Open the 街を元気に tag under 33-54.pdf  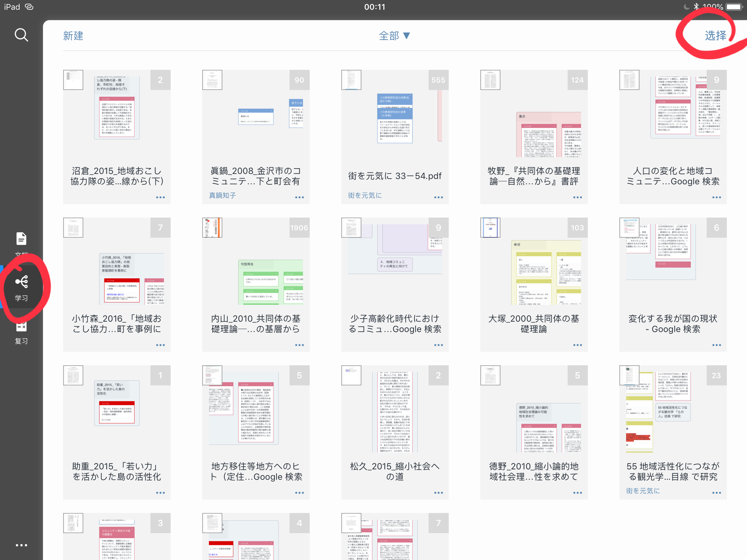[x=365, y=195]
